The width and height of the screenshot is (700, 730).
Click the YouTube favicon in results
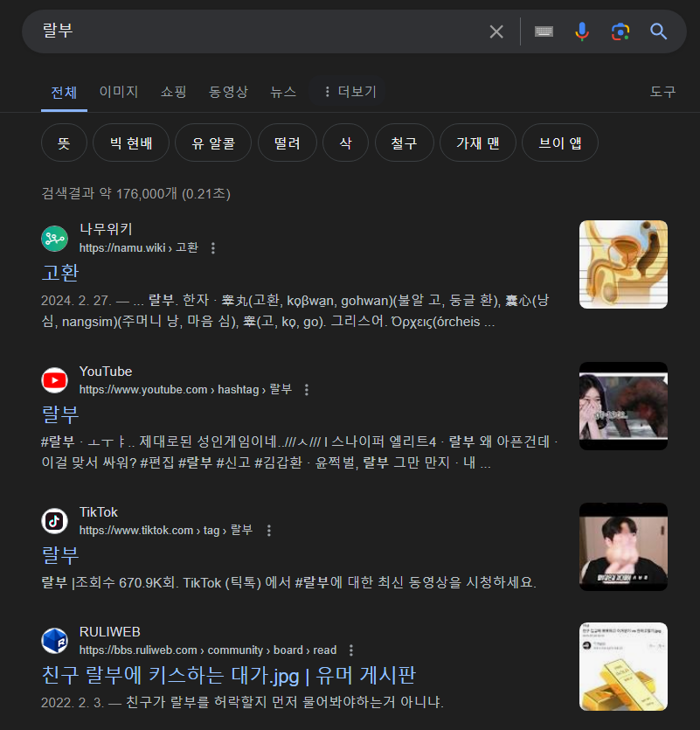pos(55,380)
